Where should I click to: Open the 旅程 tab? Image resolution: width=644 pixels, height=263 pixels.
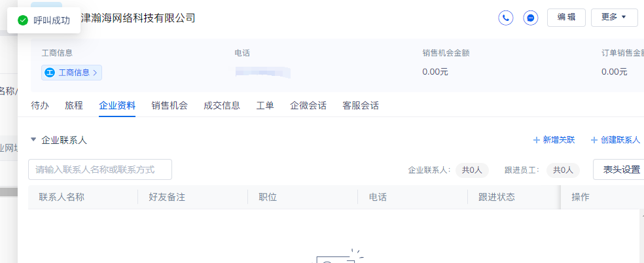click(74, 106)
